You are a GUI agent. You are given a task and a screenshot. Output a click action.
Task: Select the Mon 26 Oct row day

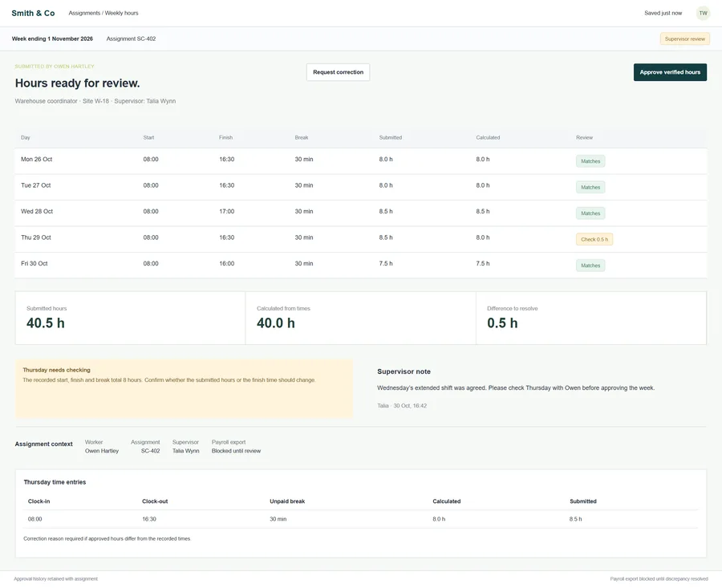(x=36, y=160)
